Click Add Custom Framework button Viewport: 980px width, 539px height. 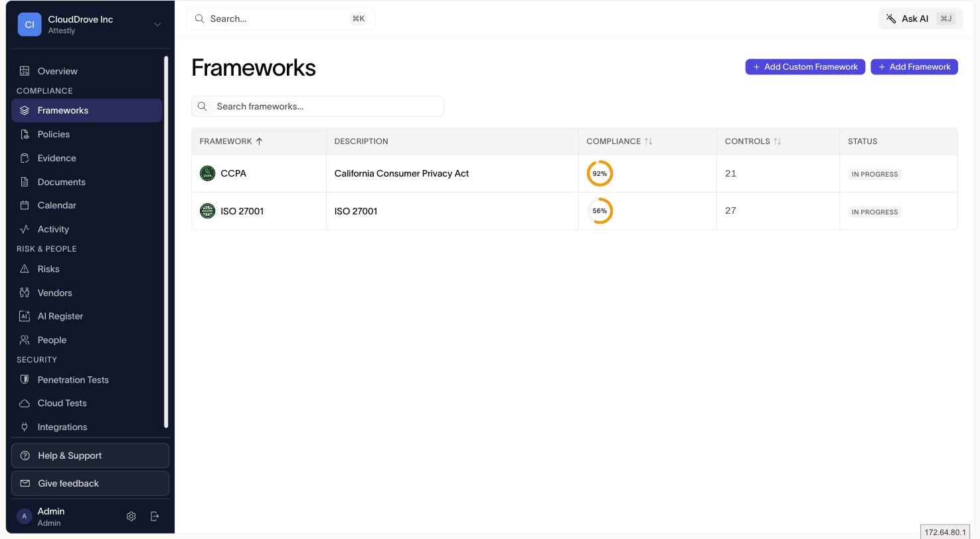click(805, 66)
